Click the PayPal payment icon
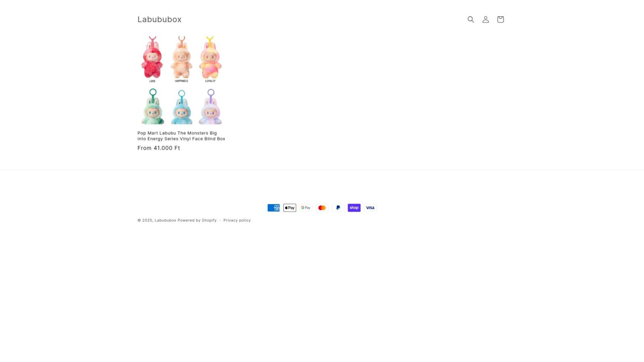Viewport: 644px width, 362px height. tap(338, 208)
